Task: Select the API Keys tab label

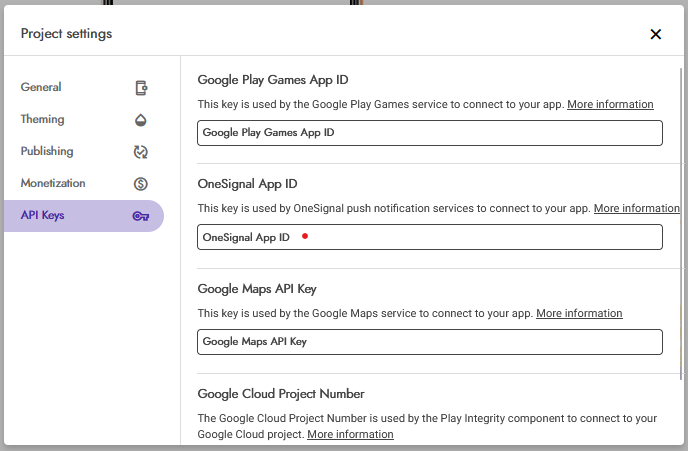Action: [42, 216]
